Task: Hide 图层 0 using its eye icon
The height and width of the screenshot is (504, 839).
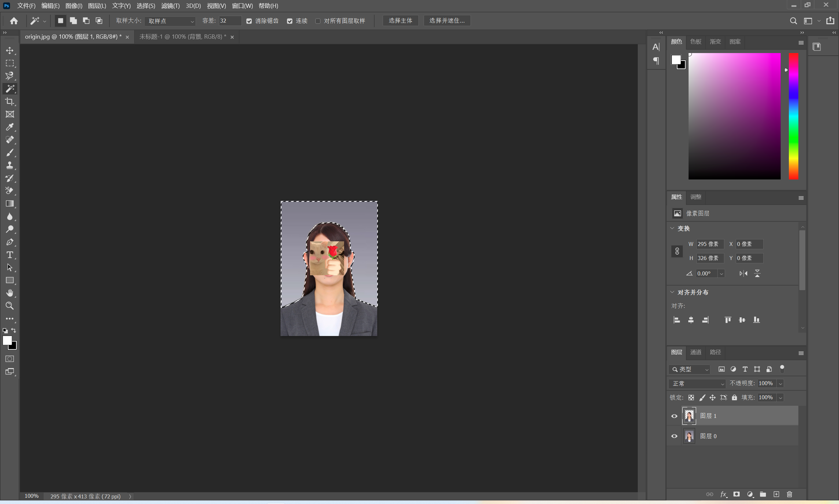Action: [674, 436]
